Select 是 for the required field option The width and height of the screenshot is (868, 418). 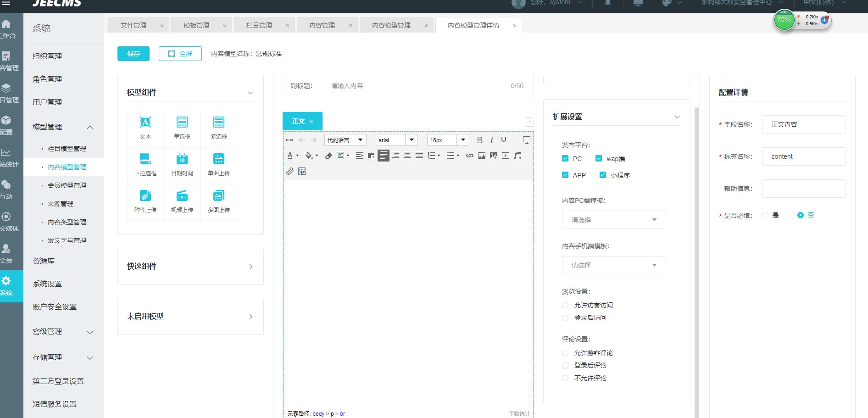tap(765, 215)
